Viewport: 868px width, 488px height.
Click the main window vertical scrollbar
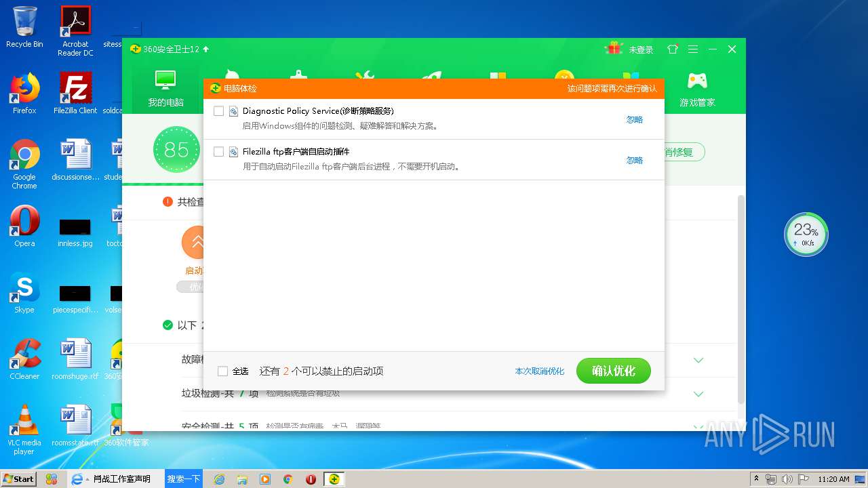tap(741, 298)
